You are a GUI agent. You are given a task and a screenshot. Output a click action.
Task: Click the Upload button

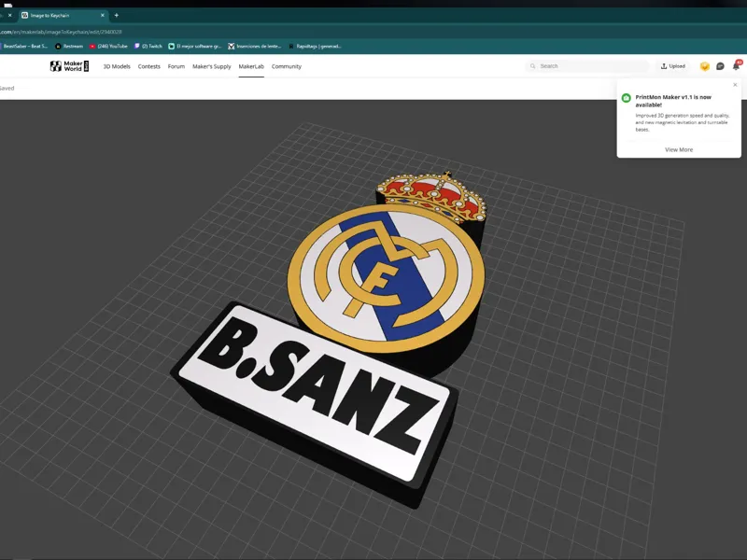click(x=672, y=66)
